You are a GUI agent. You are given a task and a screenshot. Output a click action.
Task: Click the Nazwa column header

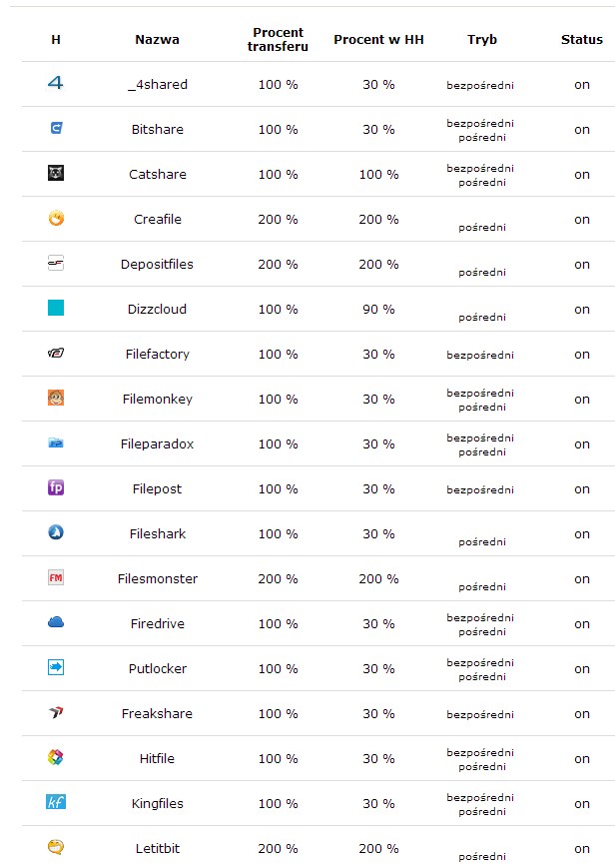[x=158, y=40]
